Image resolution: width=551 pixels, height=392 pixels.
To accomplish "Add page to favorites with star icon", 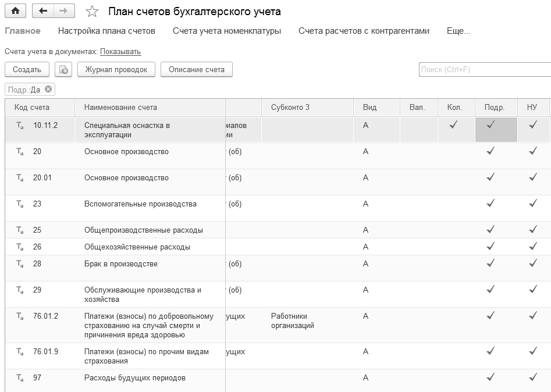I will pos(92,12).
